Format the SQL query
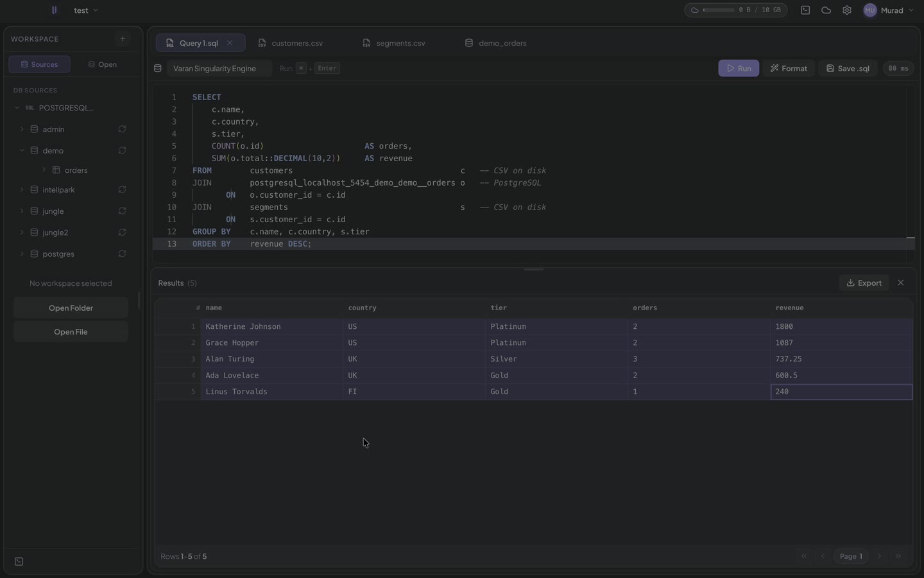Screen dimensions: 924x578 (x=789, y=68)
